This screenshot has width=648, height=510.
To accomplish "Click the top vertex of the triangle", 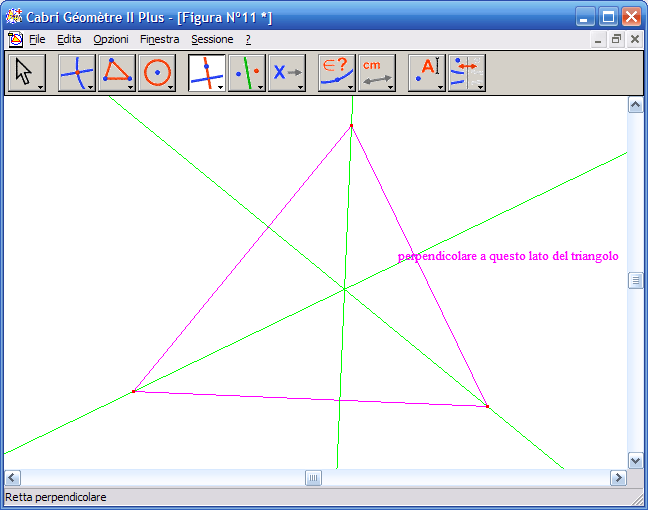I will pos(351,126).
